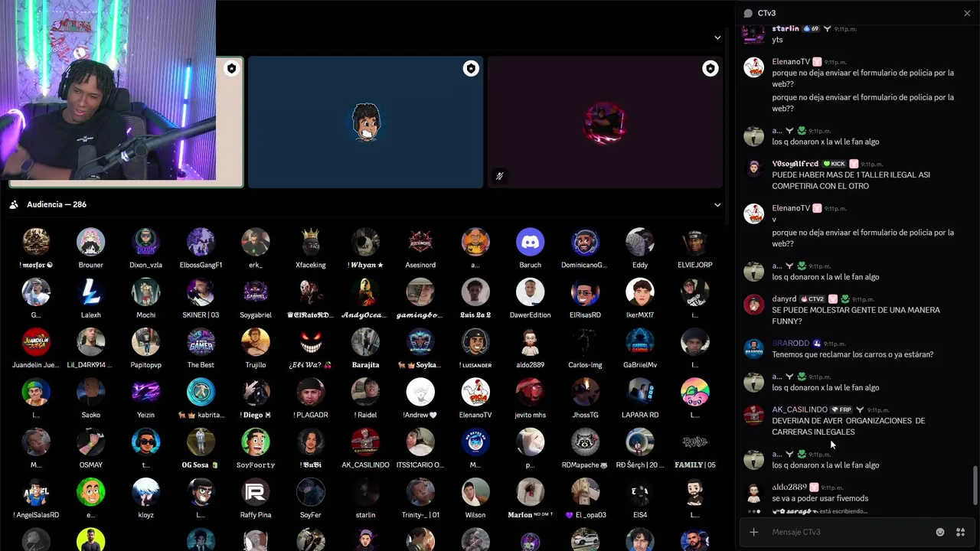This screenshot has width=980, height=551.
Task: Click the chat bubble icon beside CTv3
Action: 748,13
